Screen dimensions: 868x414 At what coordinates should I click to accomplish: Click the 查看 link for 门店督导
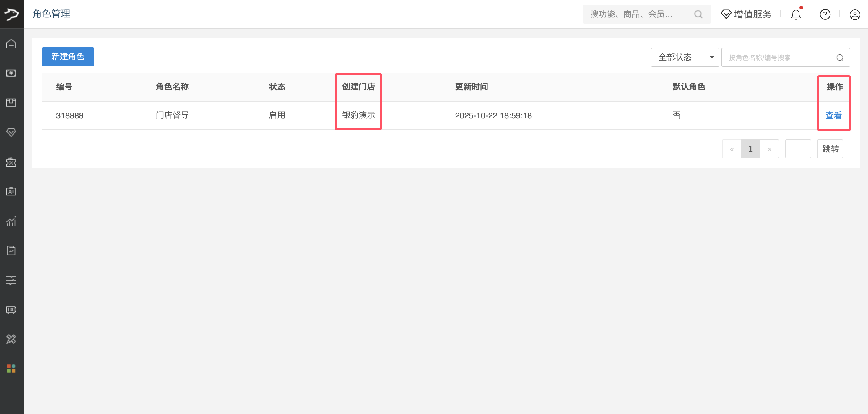click(x=833, y=115)
